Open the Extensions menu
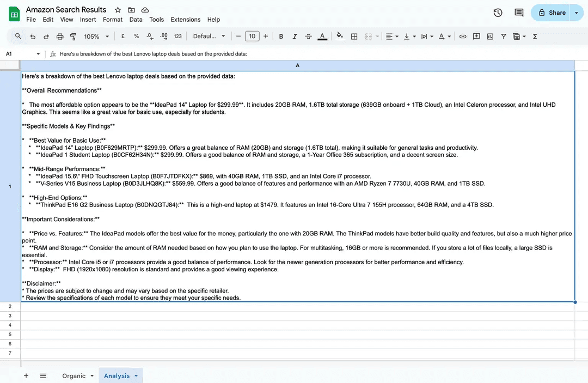This screenshot has width=588, height=383. tap(185, 20)
